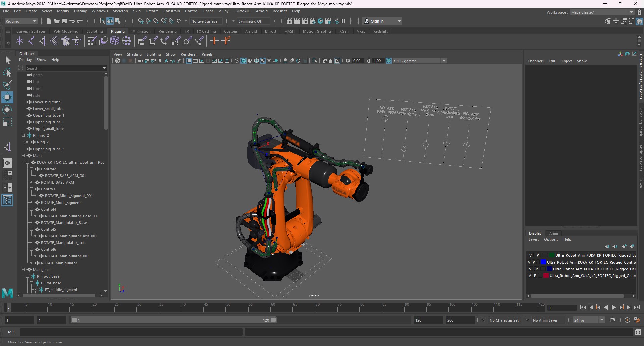
Task: Activate the Move tool in the toolbox
Action: click(7, 97)
